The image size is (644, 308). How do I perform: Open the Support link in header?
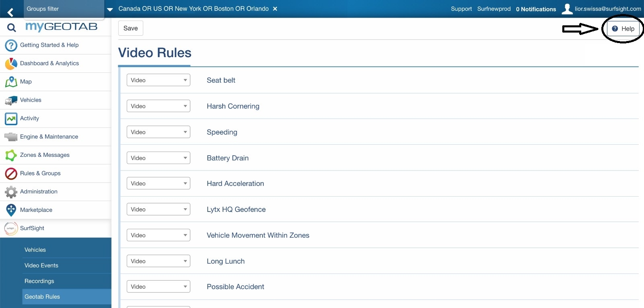(461, 9)
